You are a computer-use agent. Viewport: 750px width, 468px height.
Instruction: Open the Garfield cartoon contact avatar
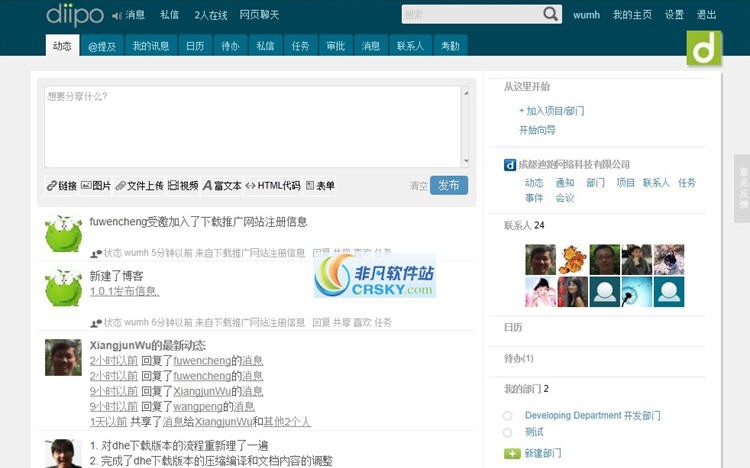pos(573,259)
